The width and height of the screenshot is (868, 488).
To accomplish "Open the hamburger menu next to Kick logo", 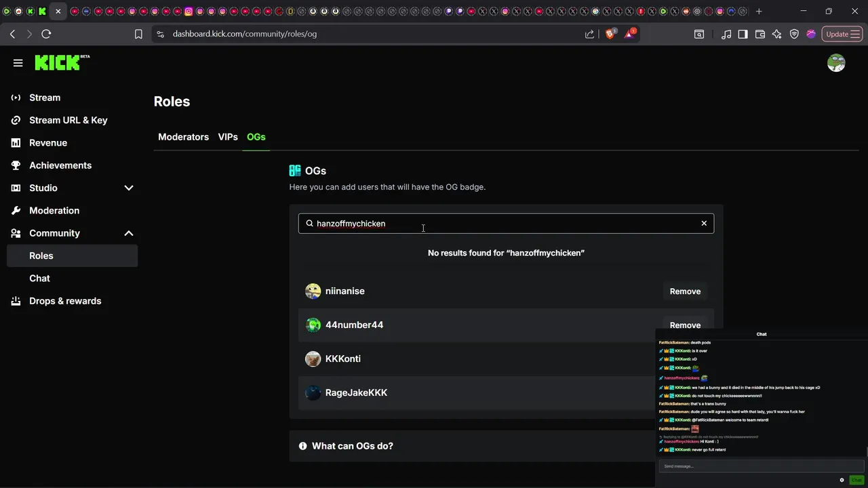I will 18,63.
